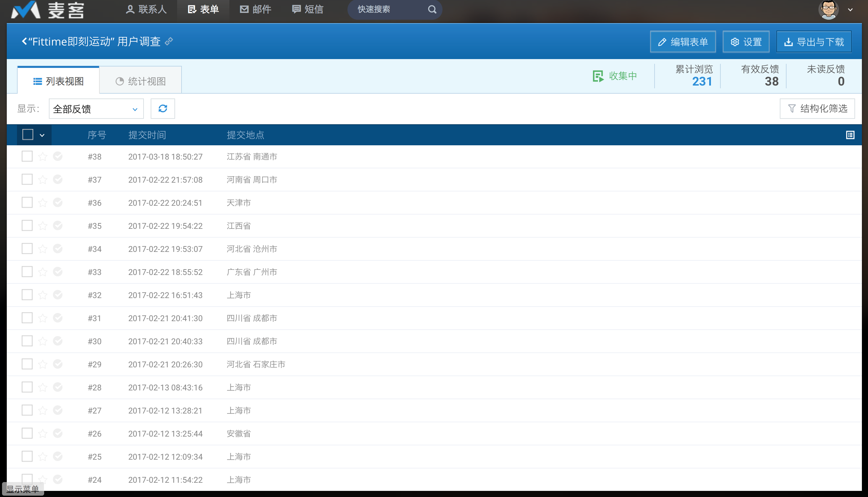The width and height of the screenshot is (868, 497).
Task: Toggle the checkmark status on #37
Action: tap(58, 179)
